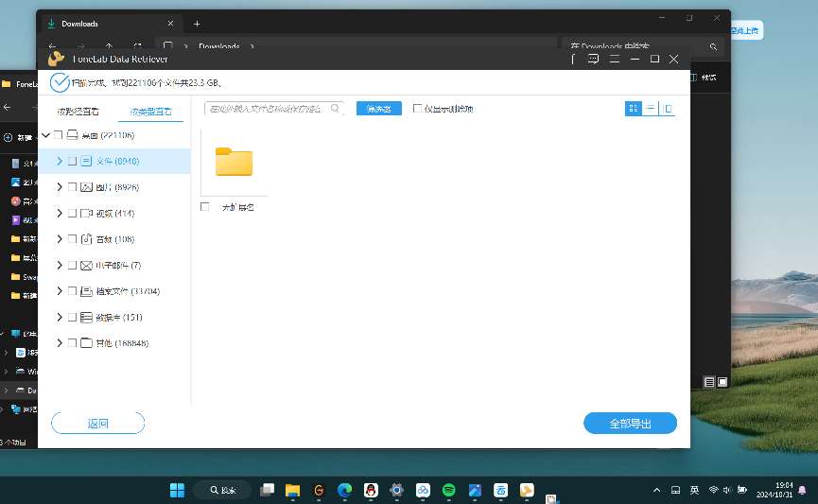The width and height of the screenshot is (818, 504).
Task: Click the search icon in Downloads Explorer window
Action: (x=713, y=46)
